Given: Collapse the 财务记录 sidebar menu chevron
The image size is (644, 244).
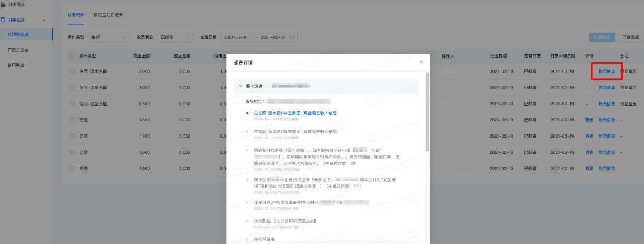Looking at the screenshot, I should point(44,20).
